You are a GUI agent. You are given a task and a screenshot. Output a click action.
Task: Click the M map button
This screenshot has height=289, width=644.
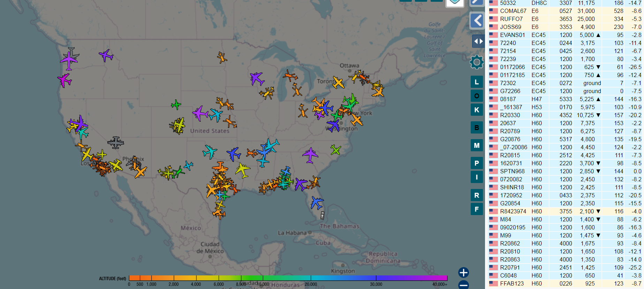477,145
